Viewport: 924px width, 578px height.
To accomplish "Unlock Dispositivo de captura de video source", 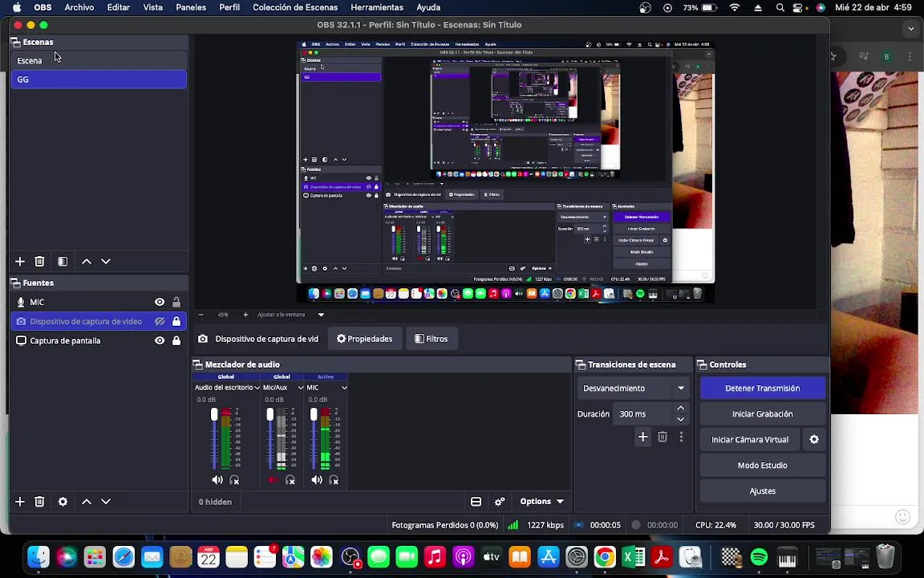I will [x=176, y=321].
